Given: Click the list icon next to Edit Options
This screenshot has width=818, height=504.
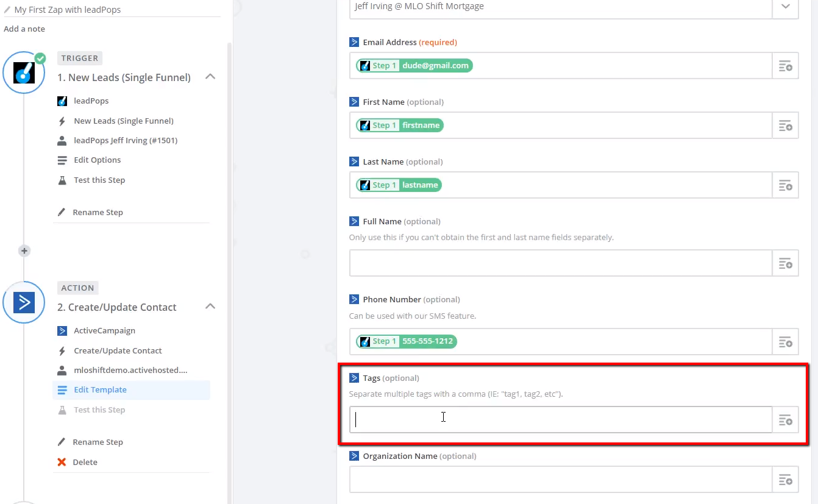Looking at the screenshot, I should point(62,160).
